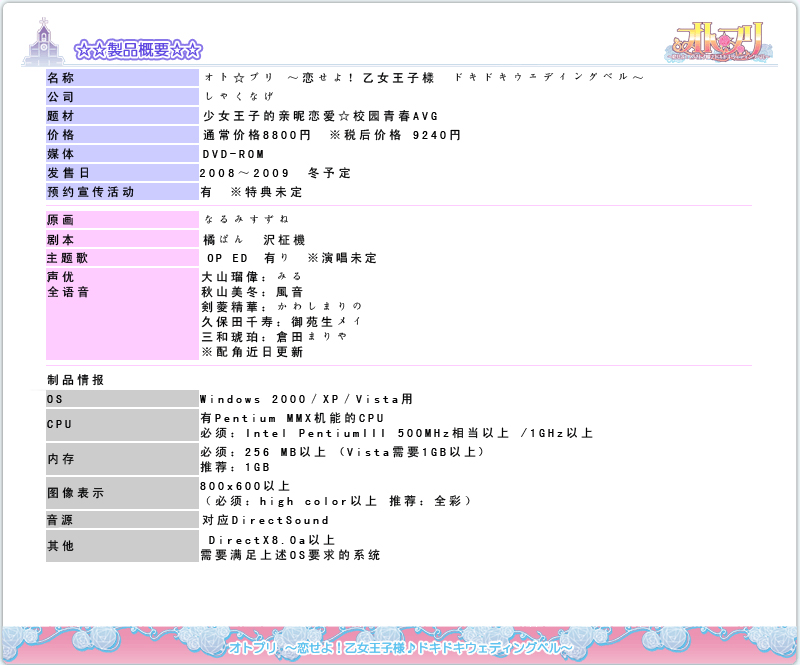Click the release date 2008～2009 冬予定
The image size is (800, 665).
click(x=275, y=173)
